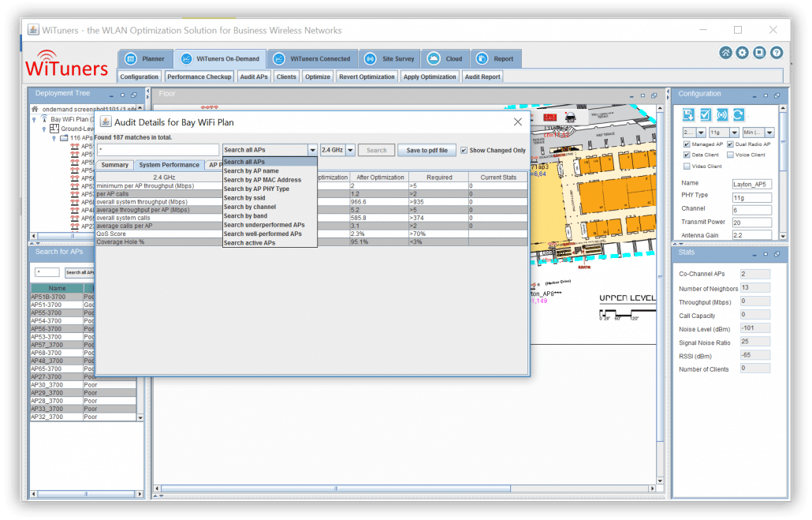The height and width of the screenshot is (520, 812).
Task: Select AP30_3700 row in AP list
Action: click(x=83, y=385)
